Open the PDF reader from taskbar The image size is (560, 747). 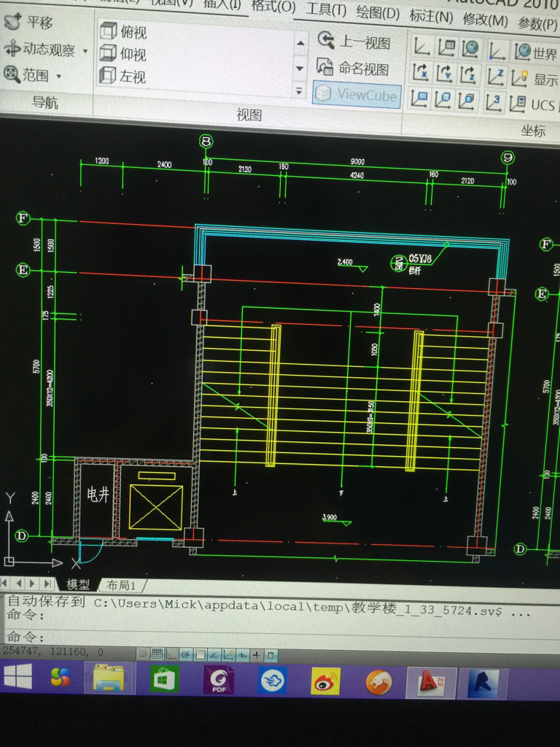219,681
